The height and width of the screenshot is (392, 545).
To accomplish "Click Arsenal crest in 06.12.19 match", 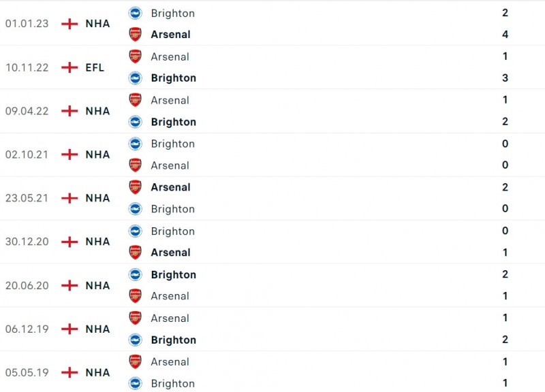I will pyautogui.click(x=135, y=318).
